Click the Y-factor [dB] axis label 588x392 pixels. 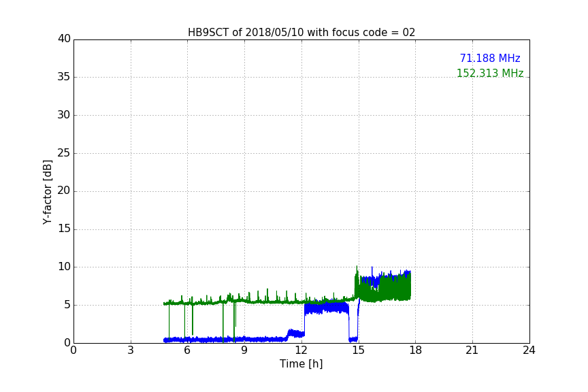coord(47,192)
